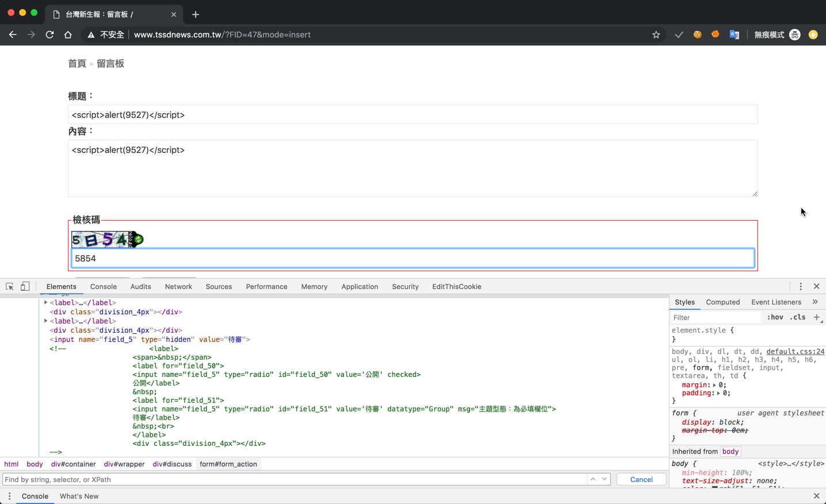Close the 台灣新生報 tab
The image size is (826, 504).
(x=174, y=14)
